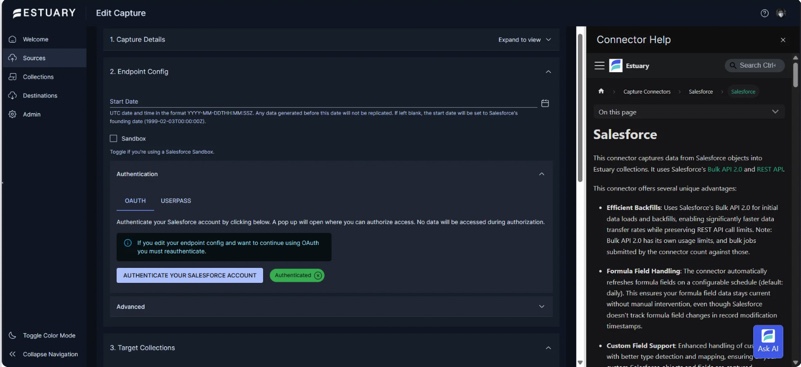
Task: Click the highlighted Salesforce breadcrumb
Action: (743, 91)
